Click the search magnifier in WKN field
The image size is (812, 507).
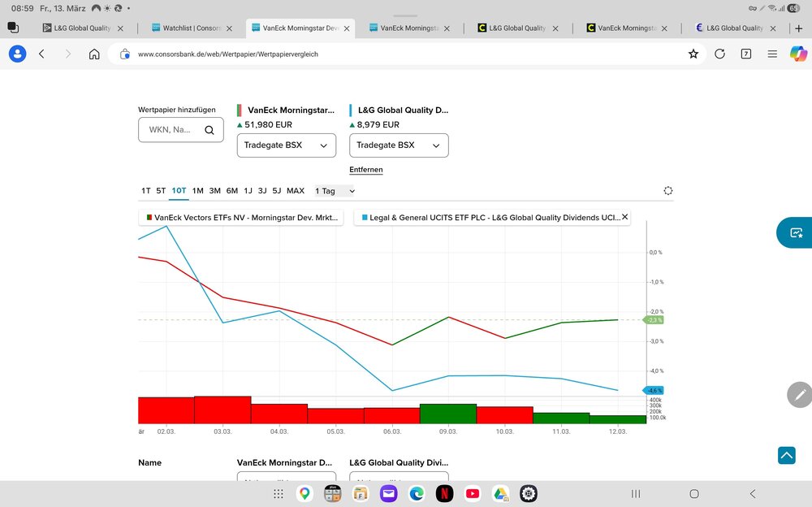209,130
